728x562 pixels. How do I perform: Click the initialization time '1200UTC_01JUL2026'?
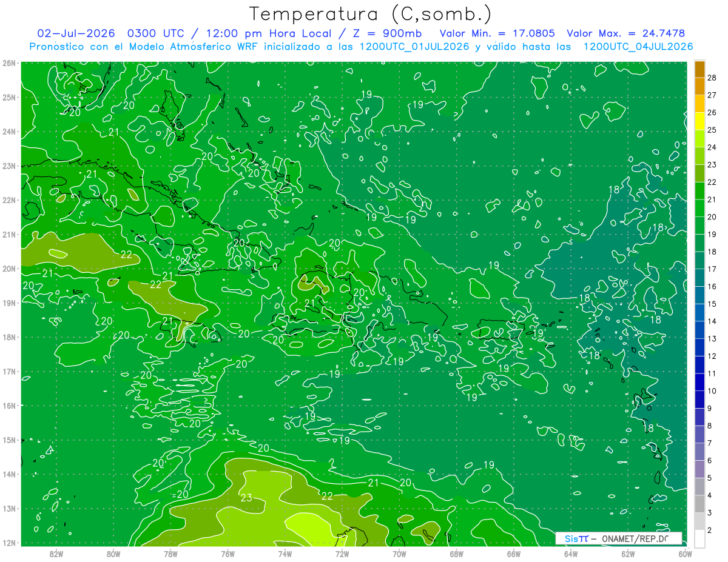coord(414,46)
